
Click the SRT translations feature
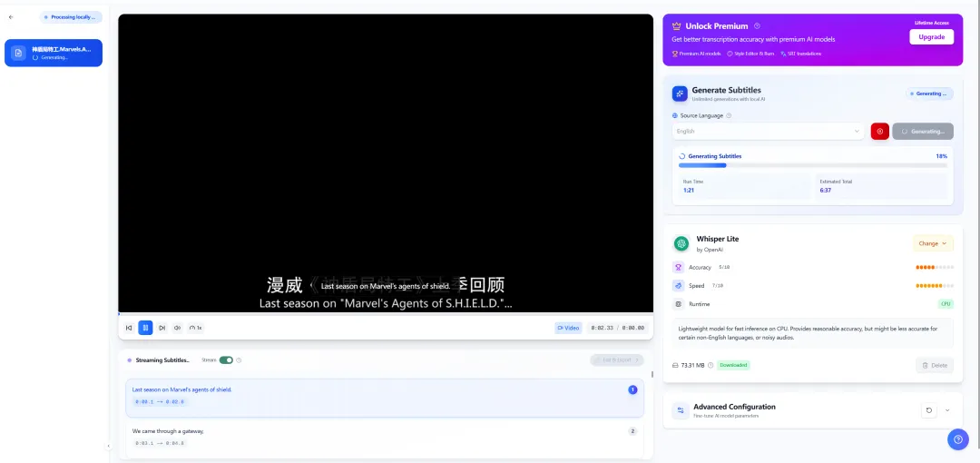click(800, 54)
